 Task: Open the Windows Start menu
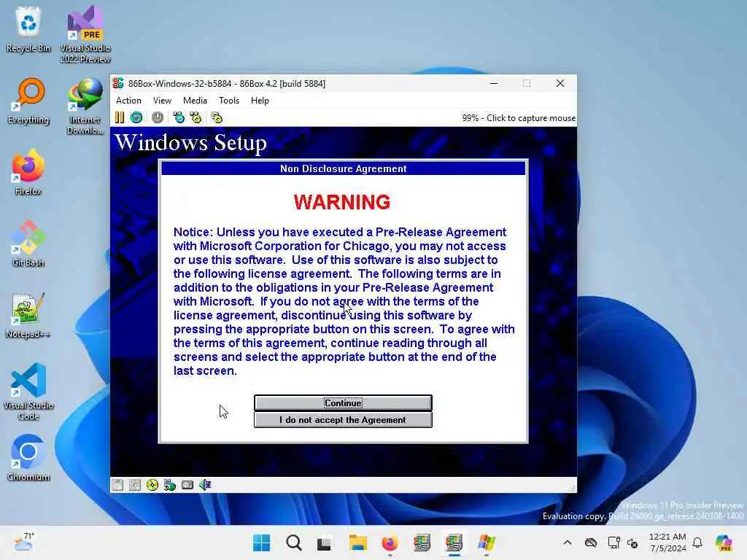point(261,542)
